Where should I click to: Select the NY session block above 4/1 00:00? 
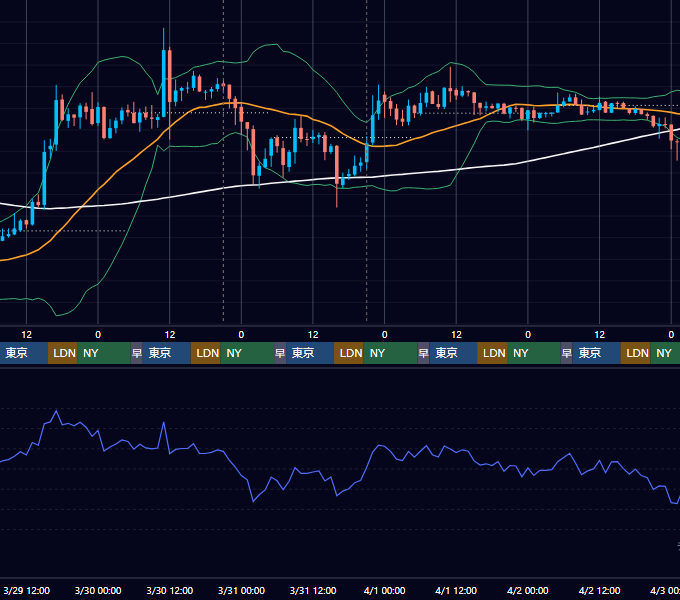pyautogui.click(x=390, y=353)
